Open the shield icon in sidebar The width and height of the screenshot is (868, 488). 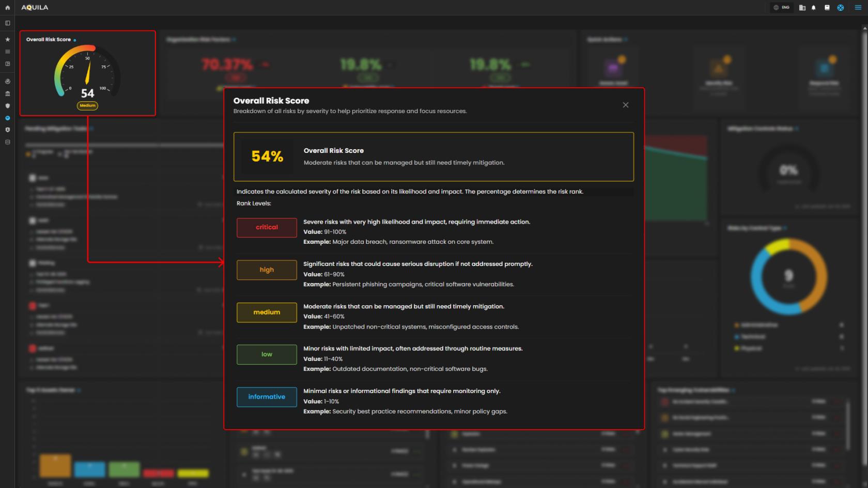point(7,106)
